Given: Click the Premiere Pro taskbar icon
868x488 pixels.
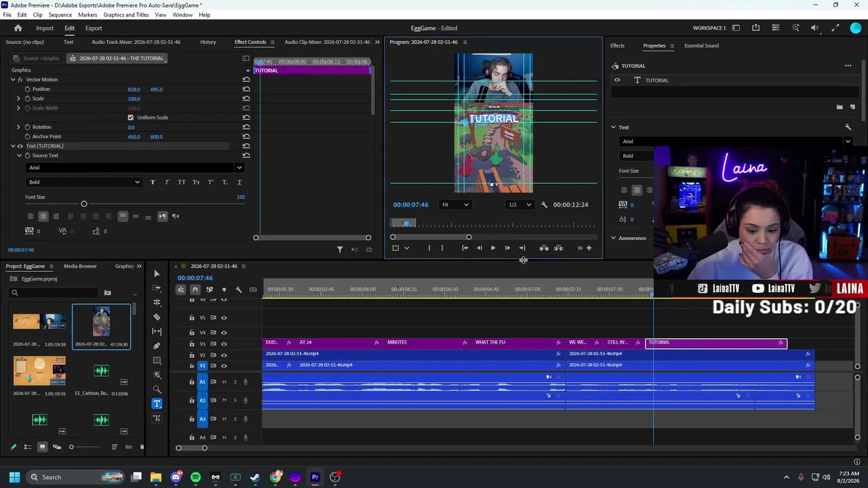Looking at the screenshot, I should (x=315, y=477).
